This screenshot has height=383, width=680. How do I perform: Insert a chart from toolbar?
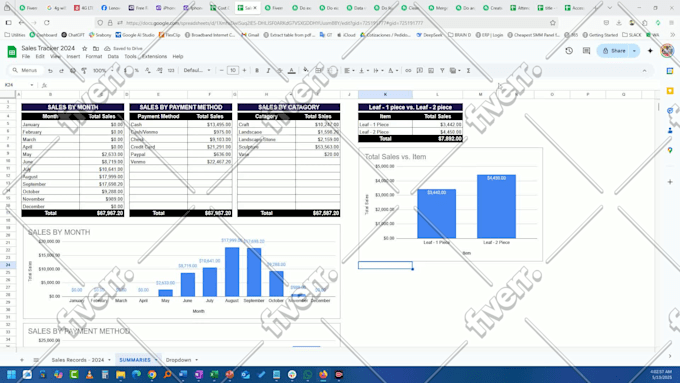[431, 70]
